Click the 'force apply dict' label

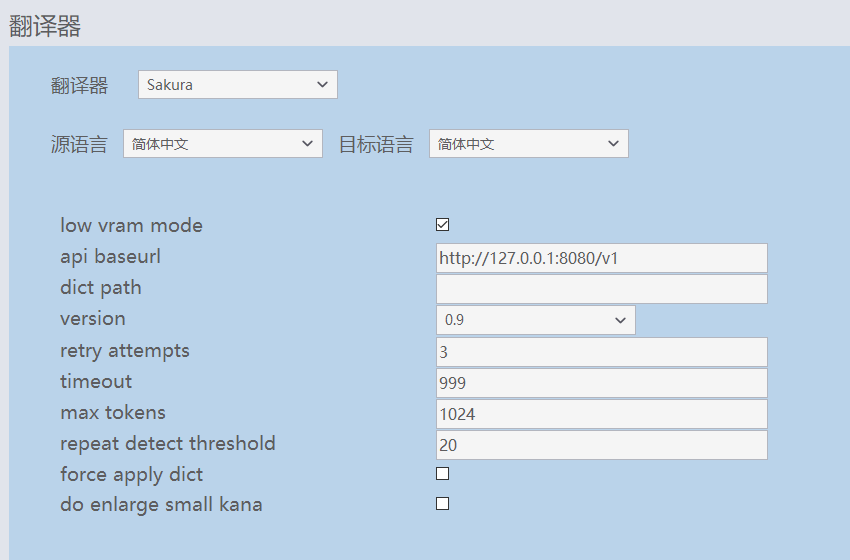(131, 474)
